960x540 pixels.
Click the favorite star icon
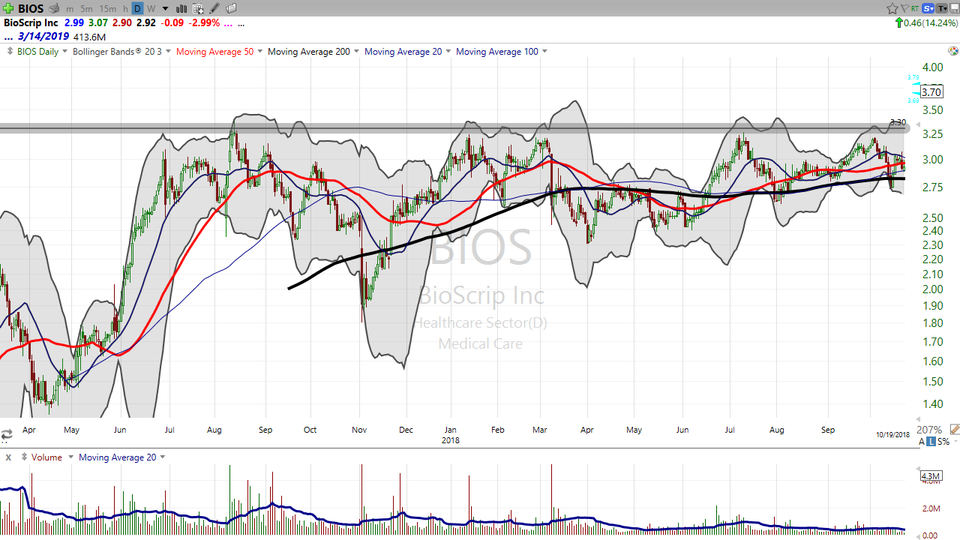click(892, 8)
